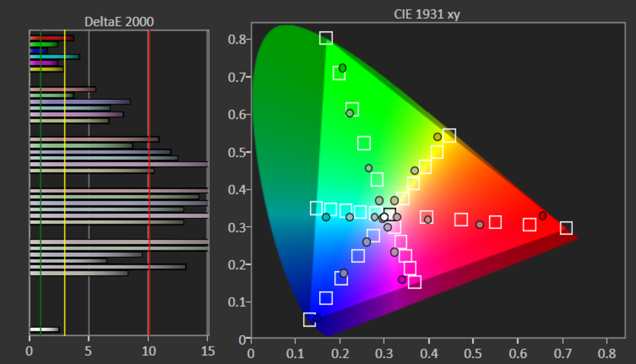Click the CIE 1931 xy title
636x364 pixels.
(427, 14)
